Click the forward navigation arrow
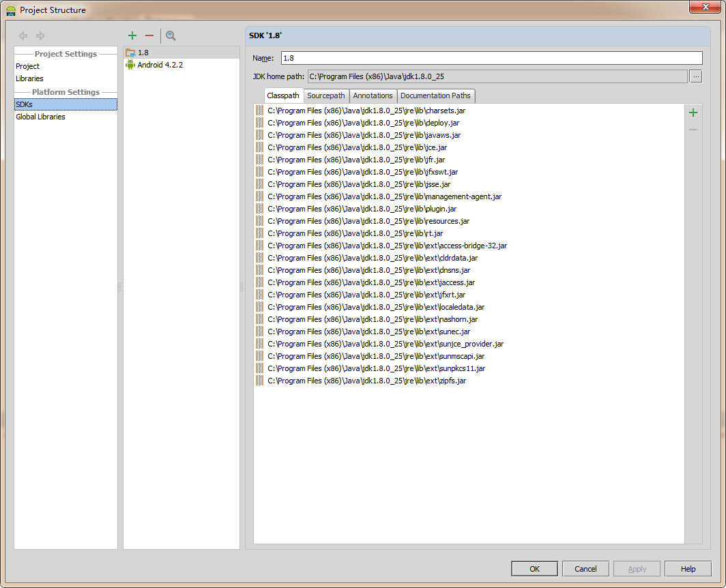726x588 pixels. point(40,35)
